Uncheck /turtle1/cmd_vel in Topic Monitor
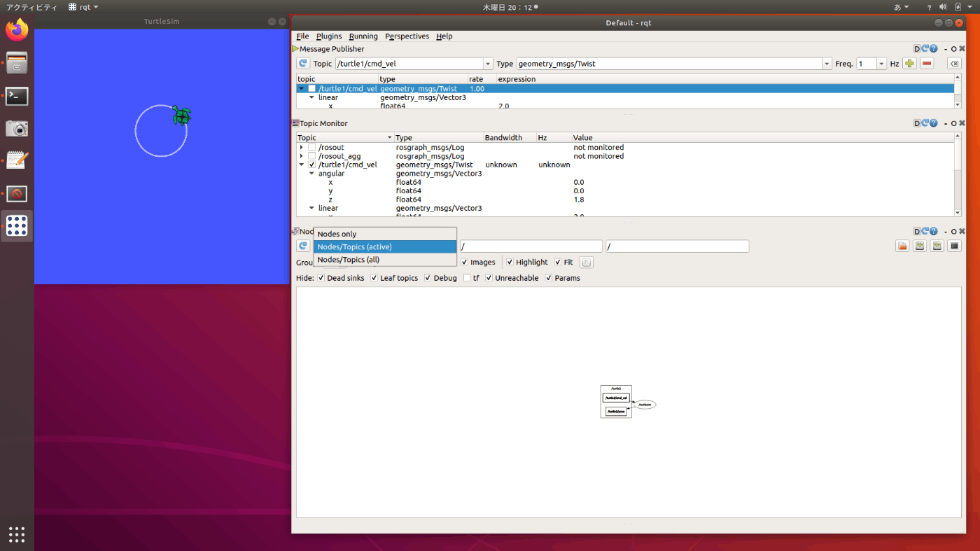 (x=312, y=165)
